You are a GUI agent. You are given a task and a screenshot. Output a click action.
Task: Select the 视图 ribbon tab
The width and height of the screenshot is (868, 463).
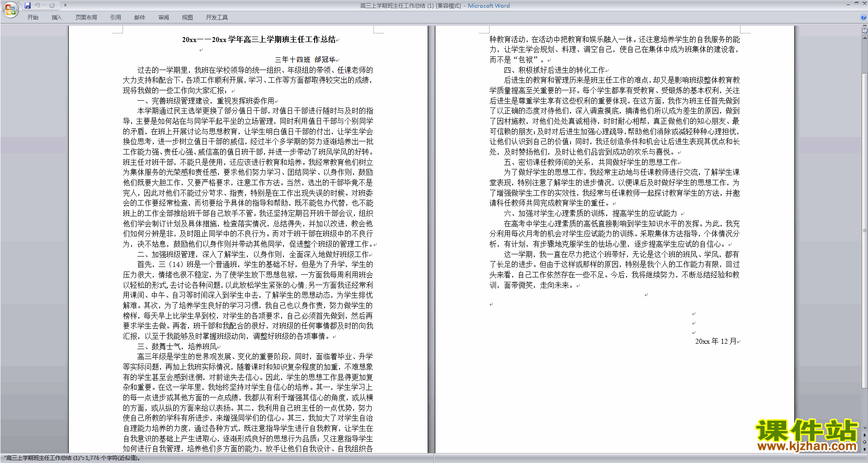(x=187, y=18)
